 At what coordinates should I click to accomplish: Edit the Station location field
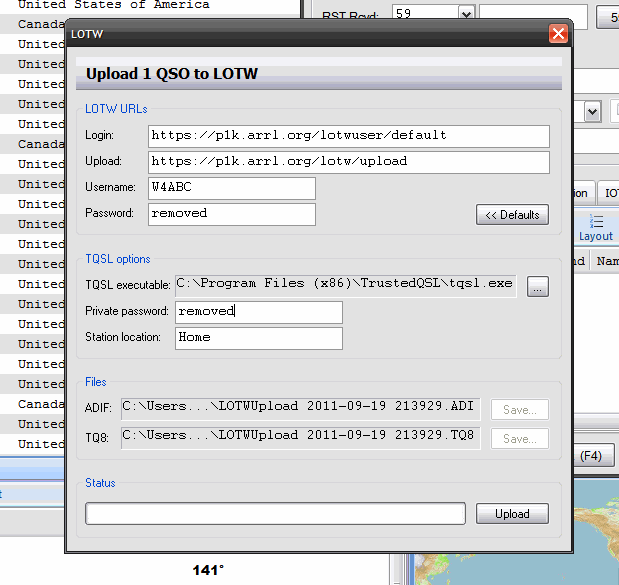tap(259, 338)
